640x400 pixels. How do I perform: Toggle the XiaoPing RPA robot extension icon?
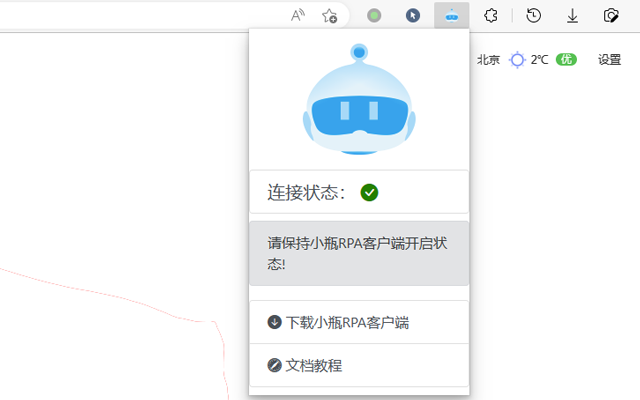(451, 16)
